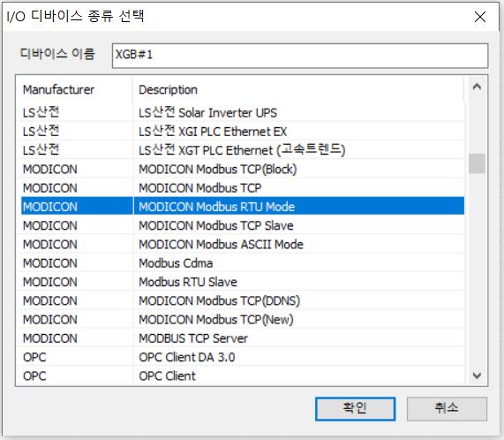Click the 취소 cancel button

pyautogui.click(x=447, y=409)
